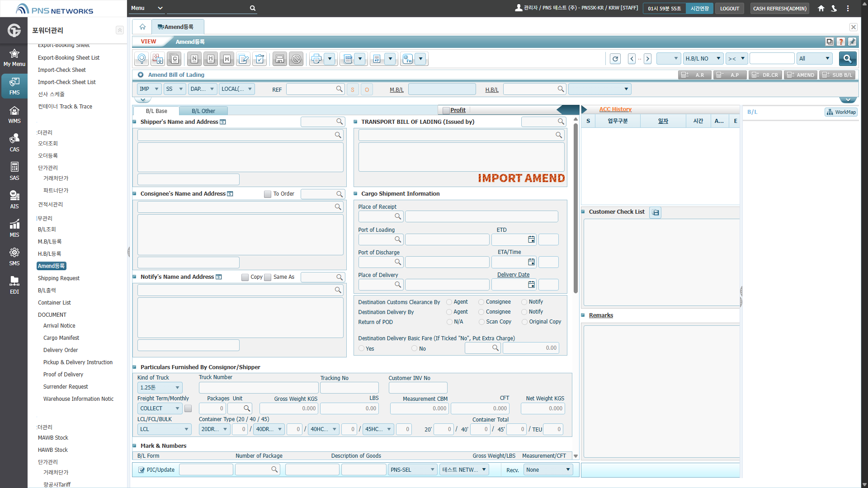Tick the To Order checkbox
Screen dimensions: 868x488
[268, 194]
